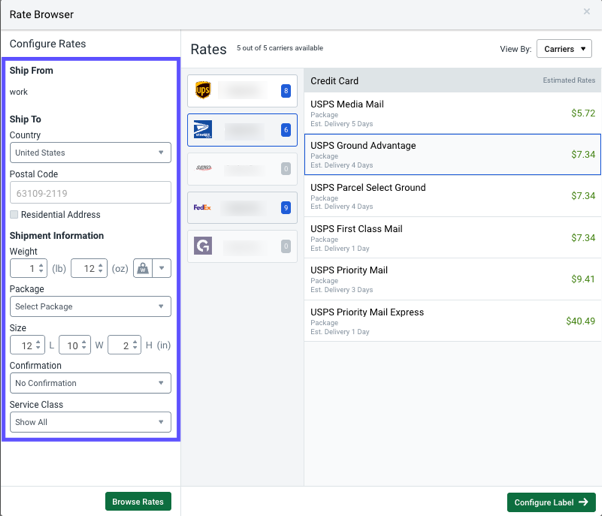Select the USPS Priority Mail Express rate
Screen dimensions: 602x516
click(453, 321)
